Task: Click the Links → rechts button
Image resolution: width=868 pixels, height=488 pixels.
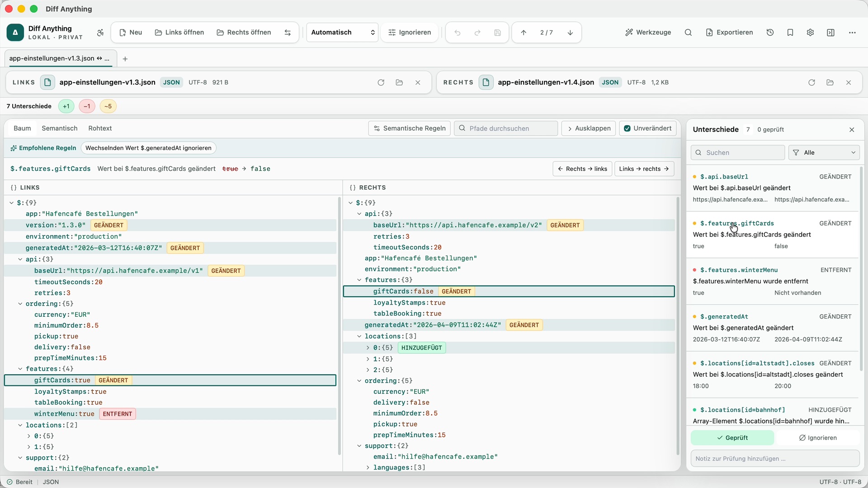Action: click(x=644, y=169)
